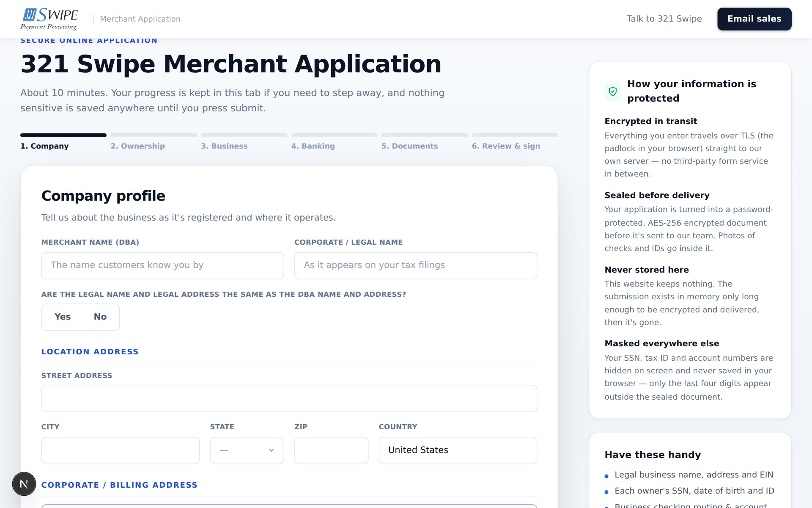Click the Corporate / Billing Address heading
Viewport: 812px width, 508px height.
[119, 485]
